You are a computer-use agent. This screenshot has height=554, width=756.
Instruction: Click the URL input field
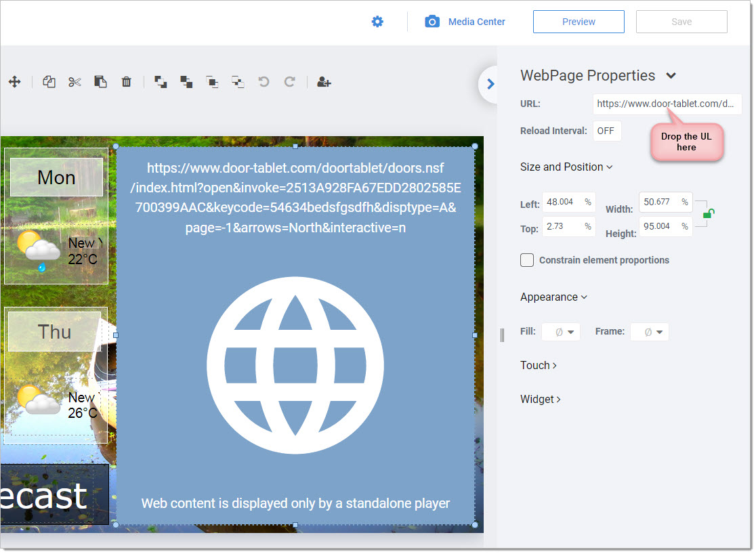click(667, 104)
